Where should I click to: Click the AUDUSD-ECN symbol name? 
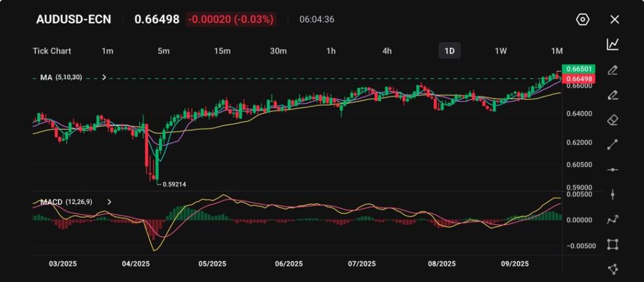point(74,19)
